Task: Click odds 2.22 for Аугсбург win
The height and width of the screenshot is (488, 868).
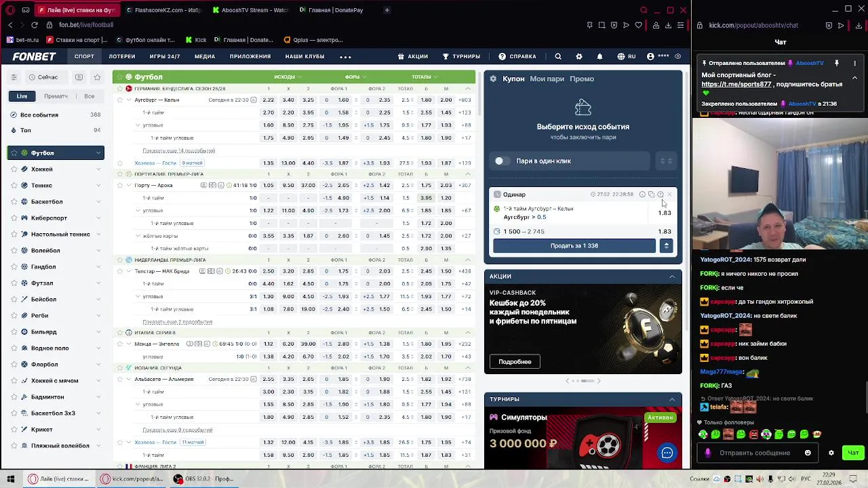Action: pos(268,100)
